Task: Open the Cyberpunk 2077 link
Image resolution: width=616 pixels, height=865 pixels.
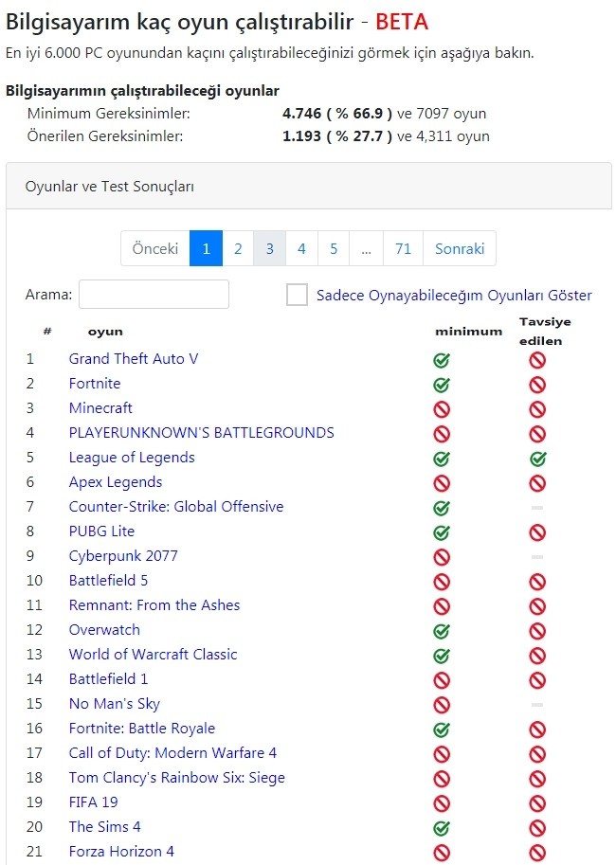Action: [x=123, y=556]
